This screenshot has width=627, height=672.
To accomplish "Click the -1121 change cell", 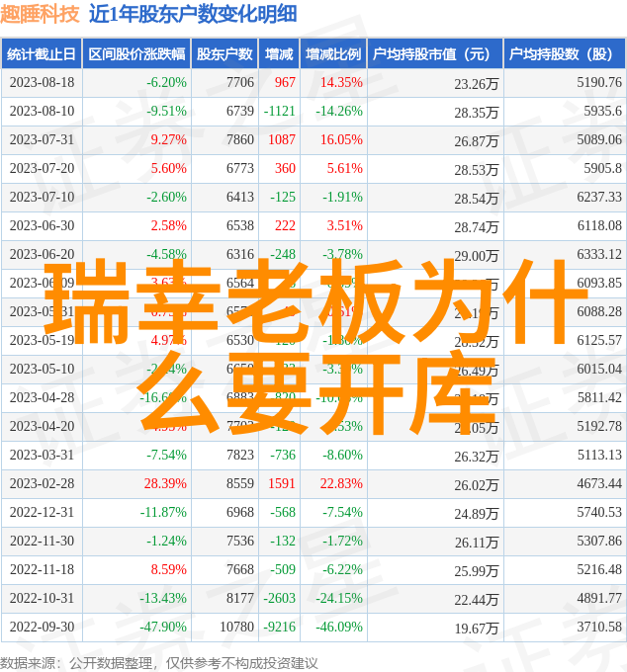I will [x=279, y=111].
